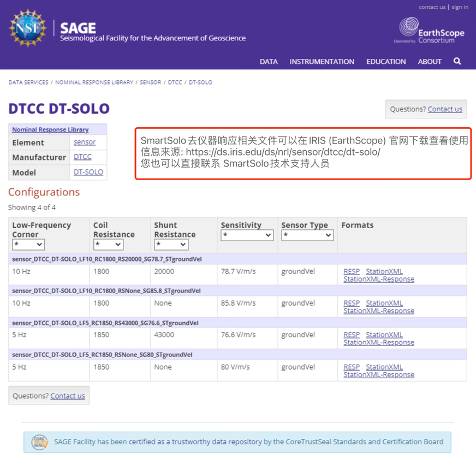The height and width of the screenshot is (458, 476).
Task: Click the 'Showing 4 of 4' text
Action: pos(32,207)
